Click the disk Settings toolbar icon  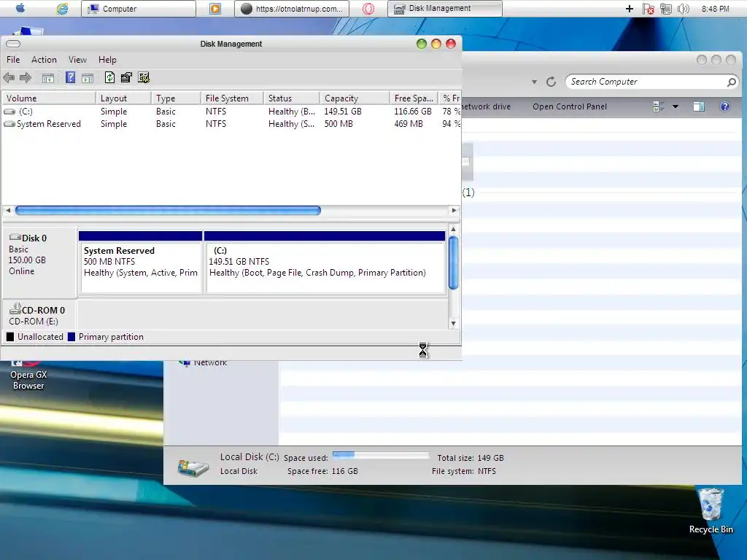144,77
